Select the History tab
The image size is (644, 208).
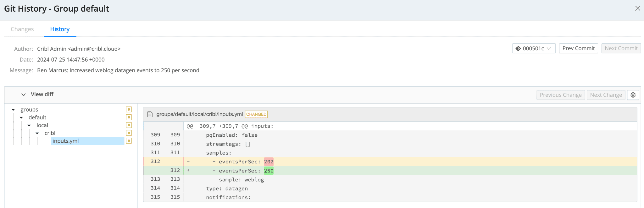coord(60,29)
